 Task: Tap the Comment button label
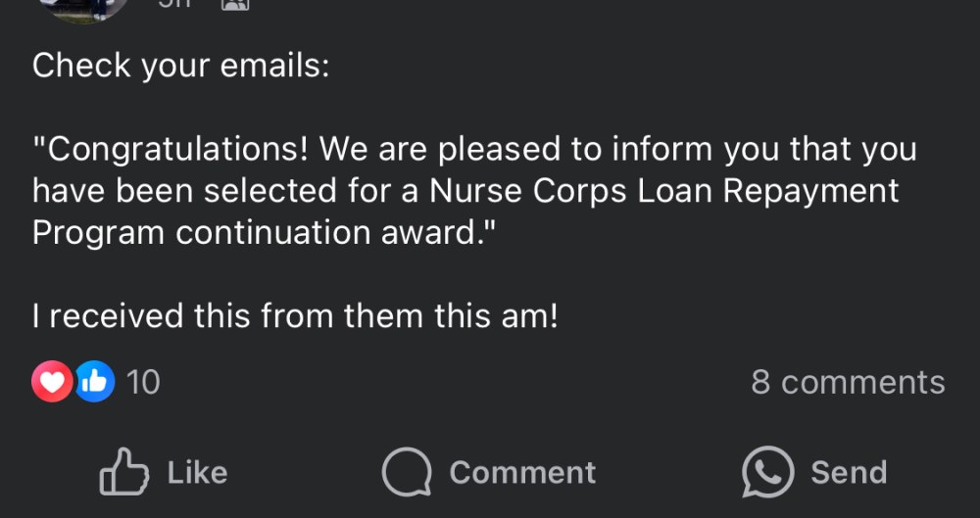(x=522, y=472)
